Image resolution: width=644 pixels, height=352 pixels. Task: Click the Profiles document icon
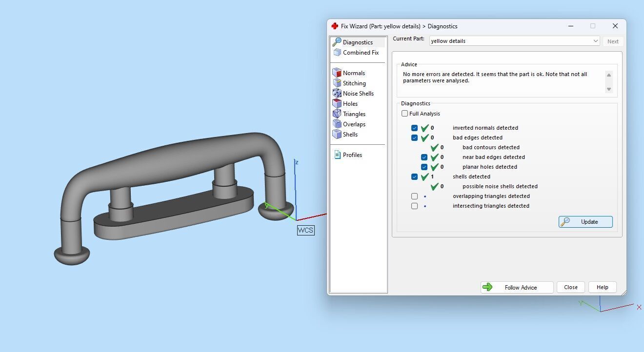[337, 155]
